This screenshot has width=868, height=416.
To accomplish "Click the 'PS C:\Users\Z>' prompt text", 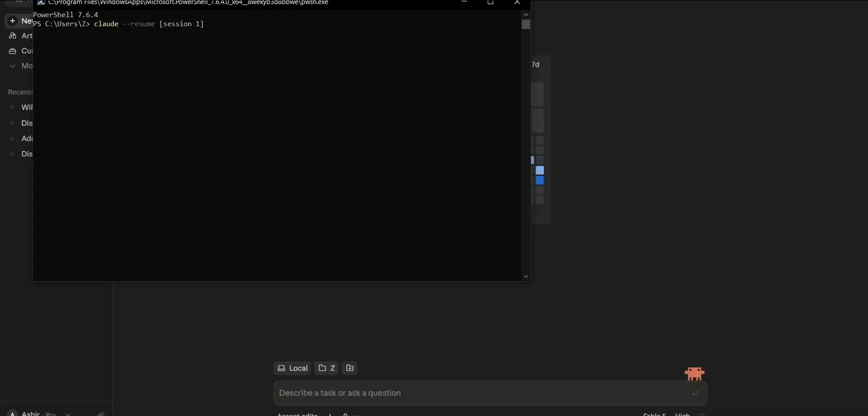I will [x=61, y=24].
